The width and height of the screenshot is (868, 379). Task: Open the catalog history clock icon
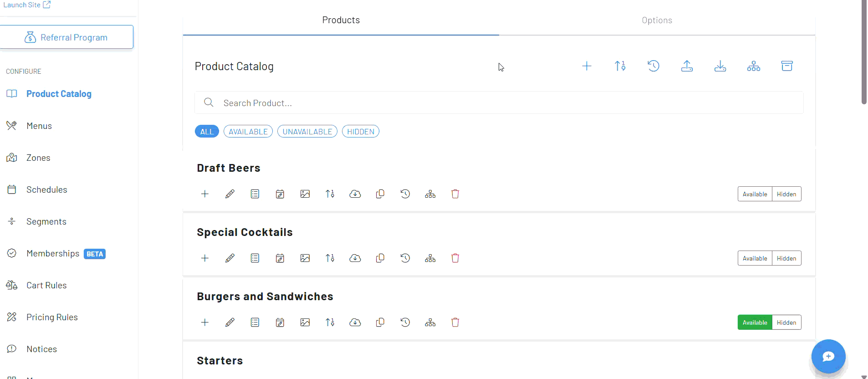[654, 66]
